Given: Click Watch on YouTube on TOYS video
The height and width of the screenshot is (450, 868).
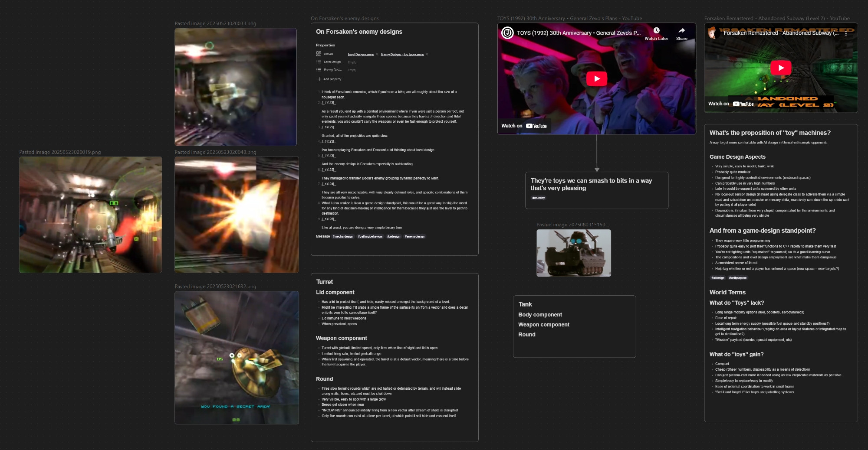Looking at the screenshot, I should tap(524, 126).
